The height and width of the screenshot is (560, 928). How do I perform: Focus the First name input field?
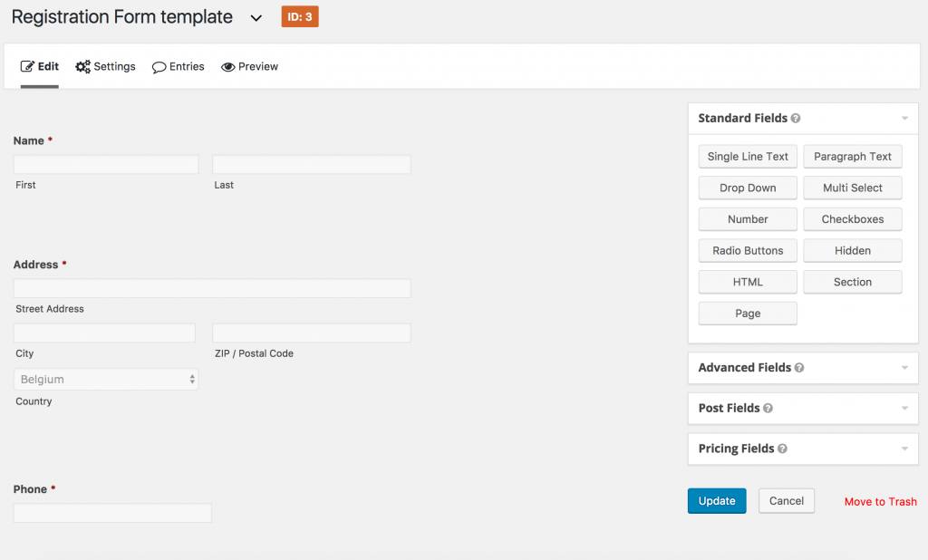(106, 165)
